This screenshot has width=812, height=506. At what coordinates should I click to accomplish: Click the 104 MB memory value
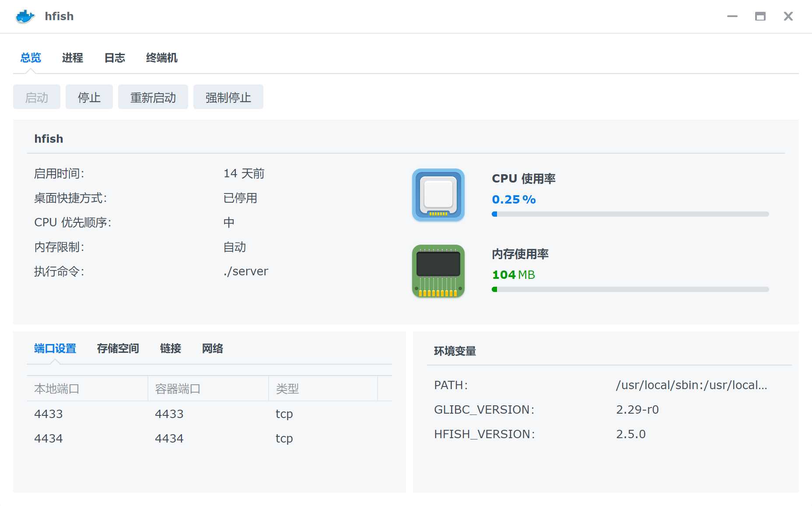514,275
